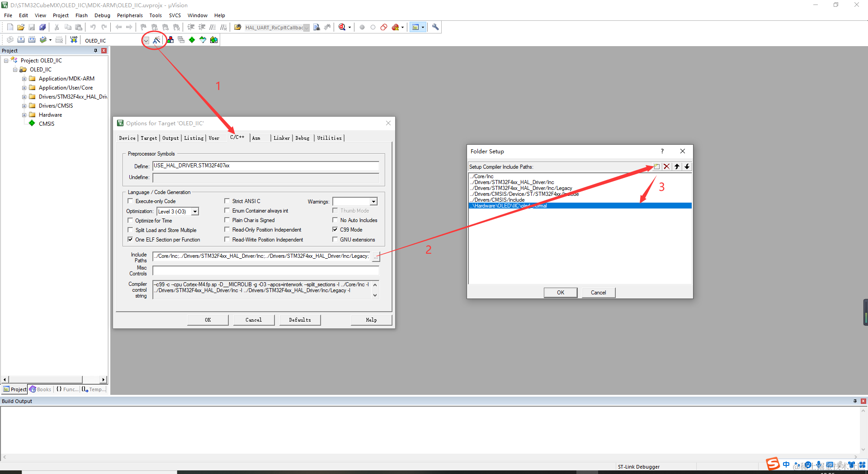The height and width of the screenshot is (474, 868).
Task: Switch to Books panel tab
Action: pos(40,389)
